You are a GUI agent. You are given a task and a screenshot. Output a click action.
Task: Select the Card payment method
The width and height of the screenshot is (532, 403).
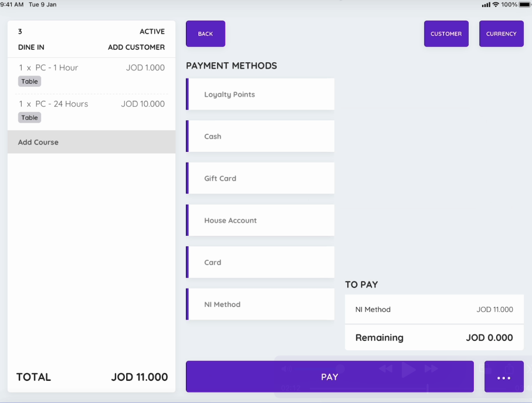(260, 262)
